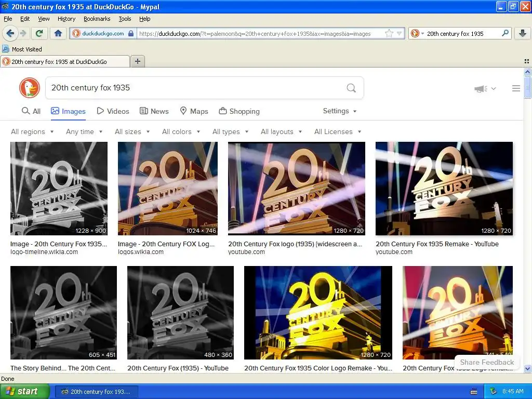
Task: Open the Settings dropdown
Action: pos(340,111)
